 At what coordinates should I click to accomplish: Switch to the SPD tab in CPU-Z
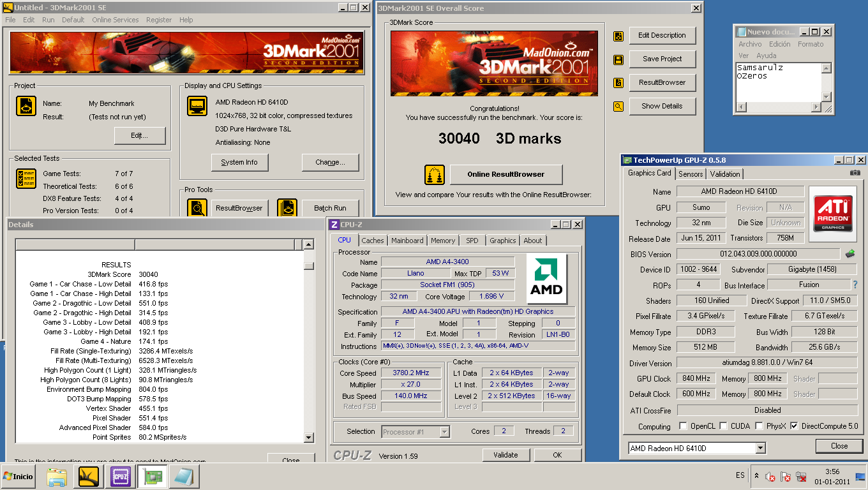472,241
